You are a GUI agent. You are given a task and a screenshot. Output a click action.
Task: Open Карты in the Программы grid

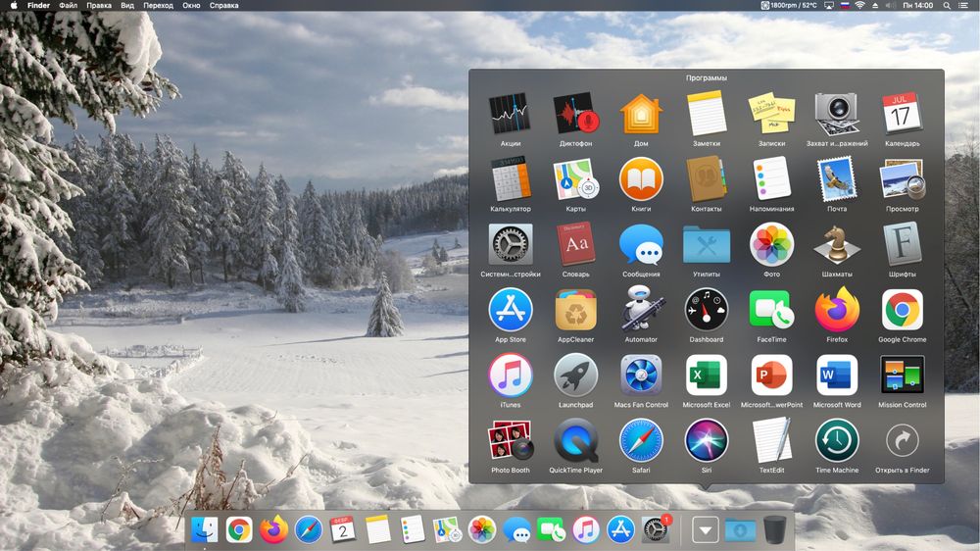[x=575, y=179]
